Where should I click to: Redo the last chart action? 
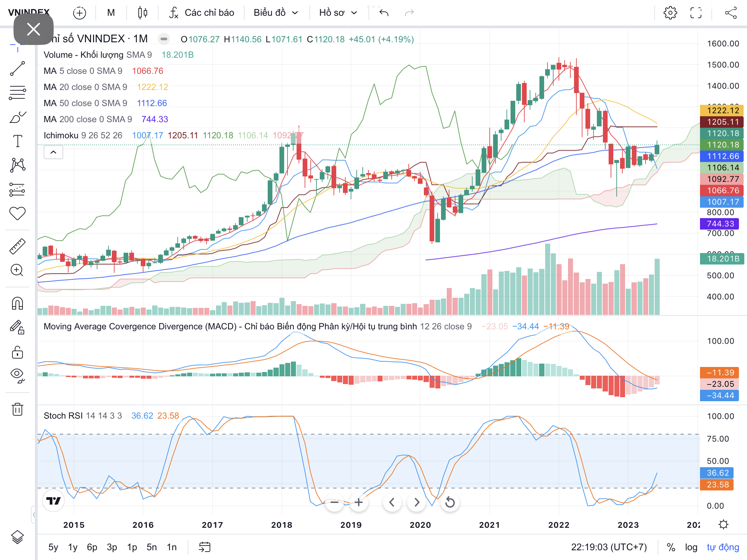click(x=409, y=13)
